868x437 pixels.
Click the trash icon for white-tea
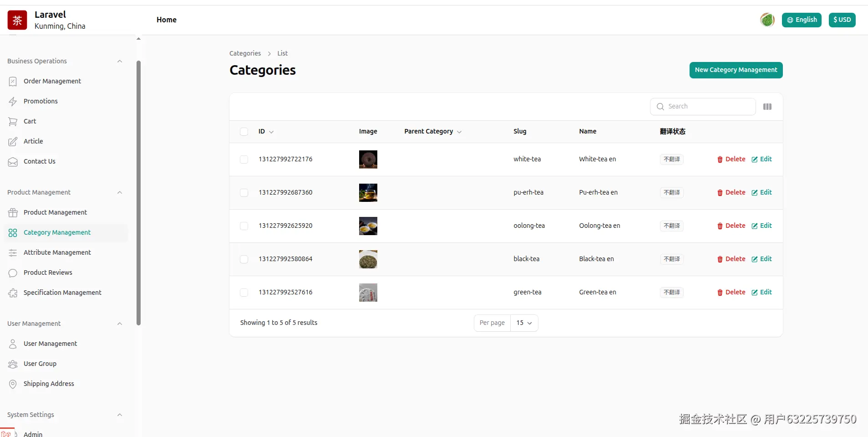pyautogui.click(x=720, y=159)
